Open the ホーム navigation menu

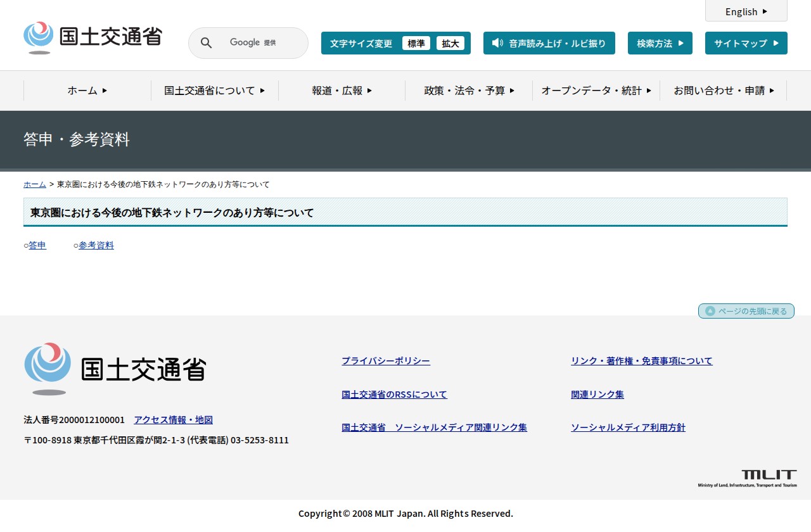coord(87,91)
